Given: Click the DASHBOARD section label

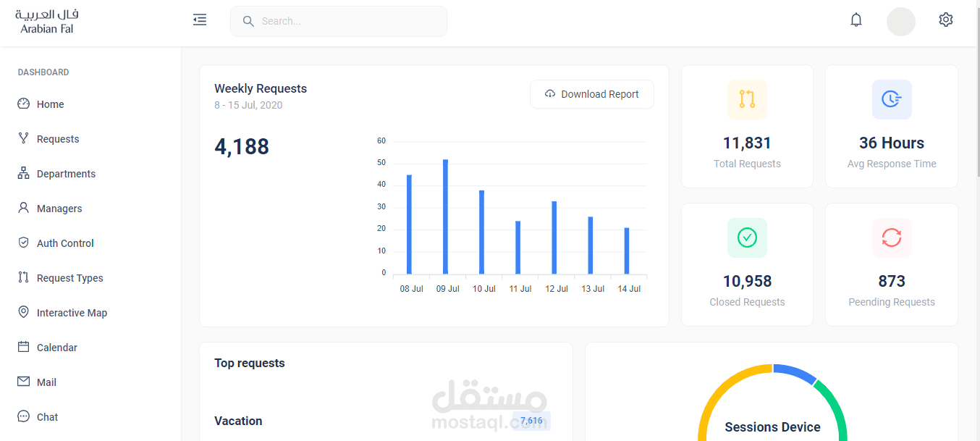Looking at the screenshot, I should [x=43, y=72].
